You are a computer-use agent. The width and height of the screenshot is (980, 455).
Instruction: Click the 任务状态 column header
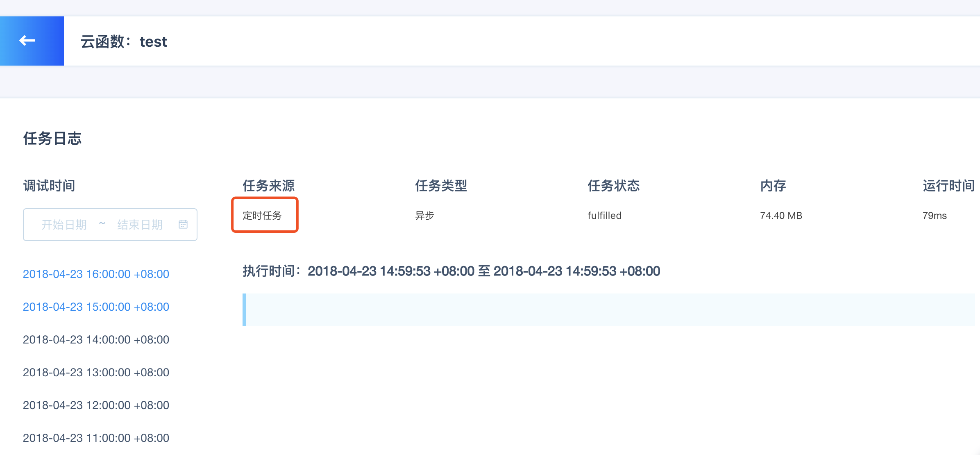614,186
